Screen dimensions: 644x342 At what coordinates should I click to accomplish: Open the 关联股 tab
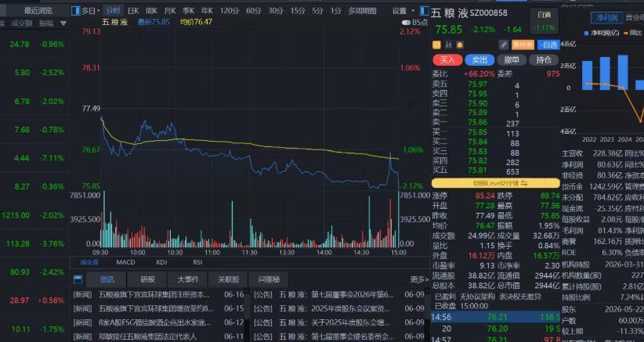pos(228,279)
